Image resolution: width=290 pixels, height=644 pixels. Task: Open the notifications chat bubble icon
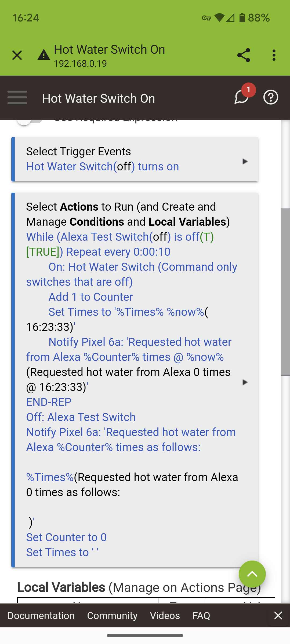point(241,97)
